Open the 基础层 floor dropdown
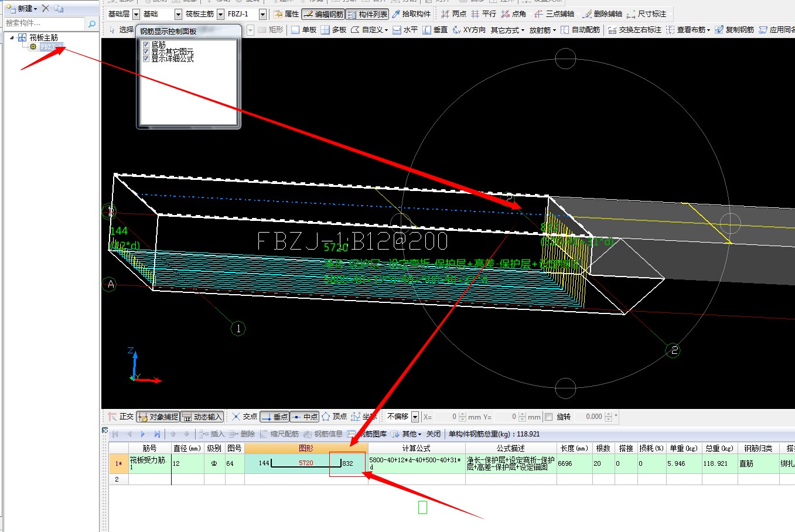795x532 pixels. (x=136, y=14)
